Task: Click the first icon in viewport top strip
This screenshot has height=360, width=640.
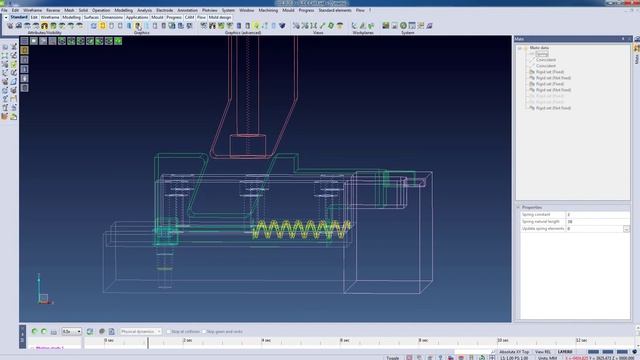Action: [x=24, y=41]
